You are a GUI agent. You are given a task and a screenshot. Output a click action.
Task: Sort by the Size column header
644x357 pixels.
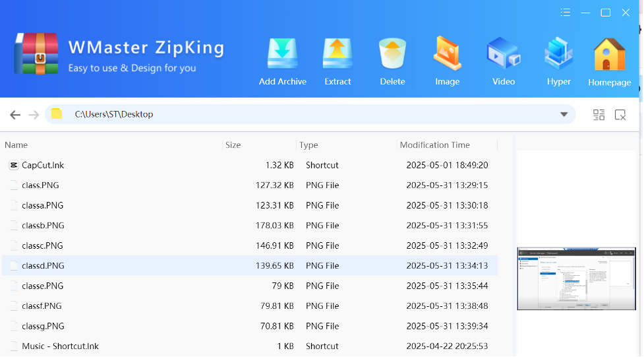pos(233,145)
